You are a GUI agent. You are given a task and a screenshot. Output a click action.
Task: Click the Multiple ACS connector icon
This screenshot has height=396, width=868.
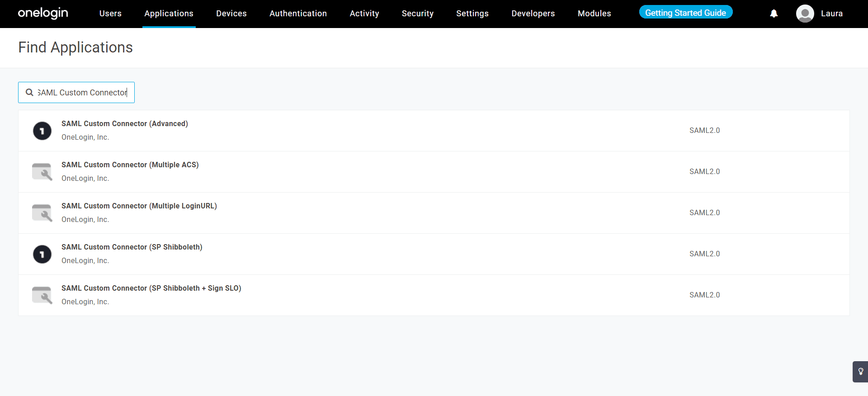[x=42, y=172]
